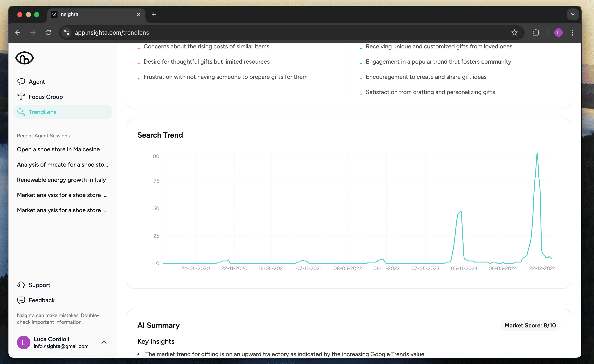The width and height of the screenshot is (594, 364).
Task: Open browser tab list dropdown
Action: [572, 14]
